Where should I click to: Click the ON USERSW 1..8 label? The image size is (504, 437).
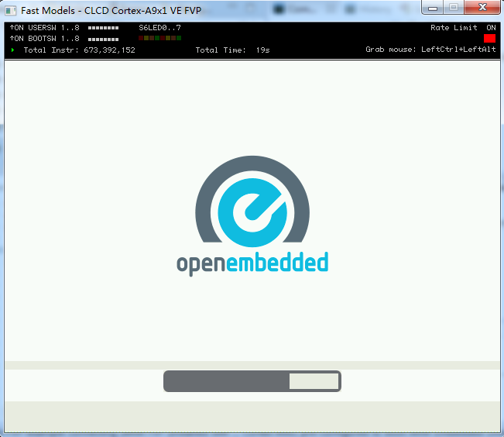click(45, 28)
